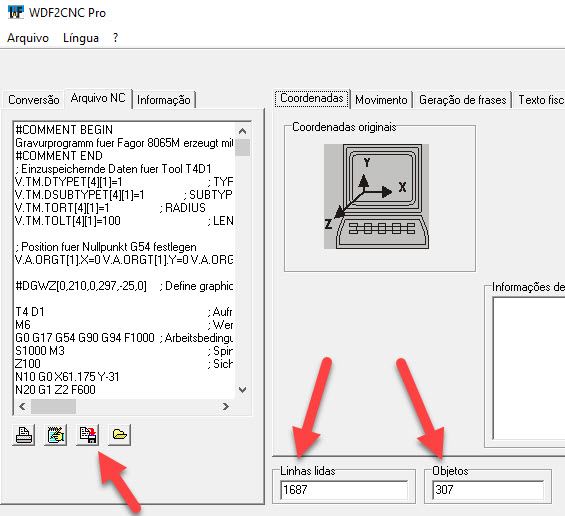Screen dimensions: 565x516
Task: Open the Arquivo menu
Action: [28, 38]
